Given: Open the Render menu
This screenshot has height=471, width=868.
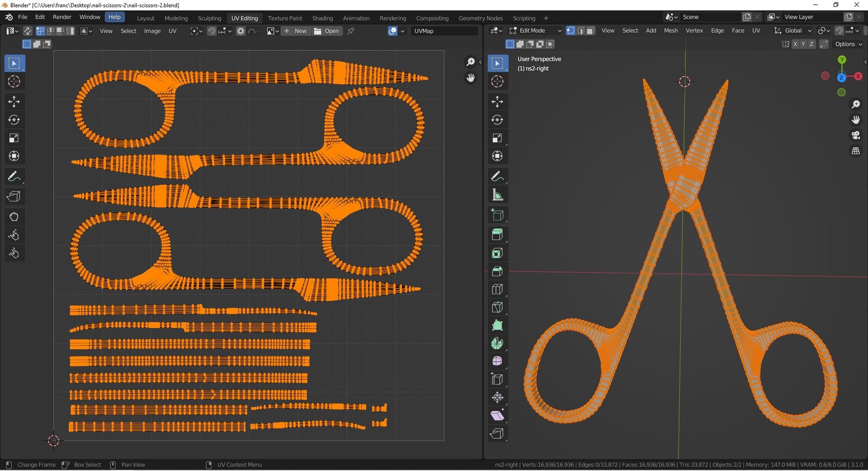Looking at the screenshot, I should coord(62,17).
